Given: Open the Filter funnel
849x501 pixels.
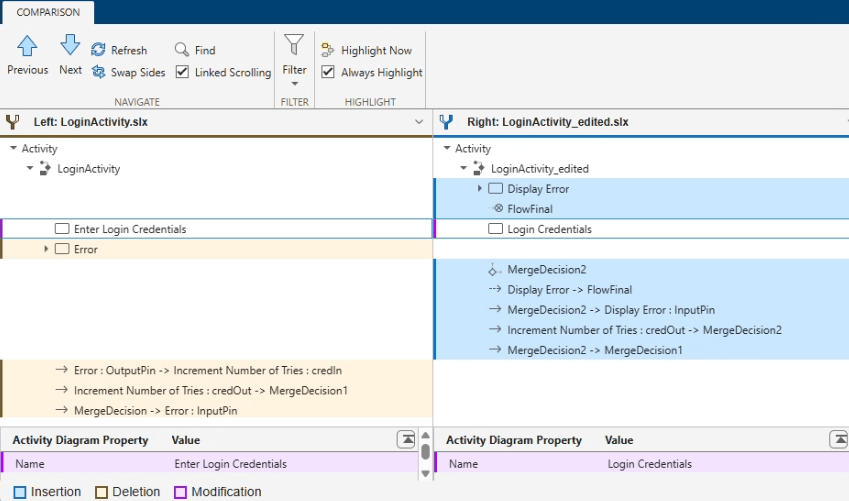Looking at the screenshot, I should click(294, 44).
